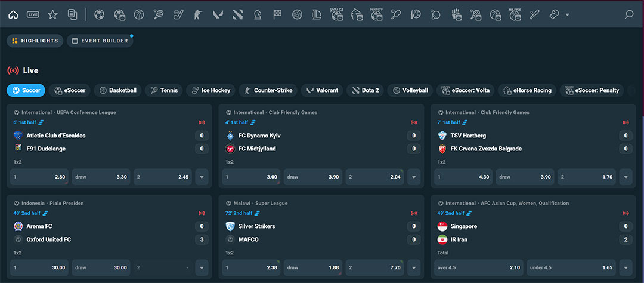
Task: Open Favorites star icon
Action: [x=52, y=15]
